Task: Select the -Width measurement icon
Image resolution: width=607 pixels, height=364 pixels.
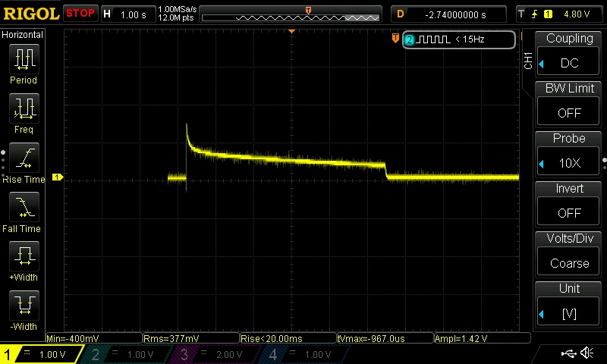Action: point(24,305)
